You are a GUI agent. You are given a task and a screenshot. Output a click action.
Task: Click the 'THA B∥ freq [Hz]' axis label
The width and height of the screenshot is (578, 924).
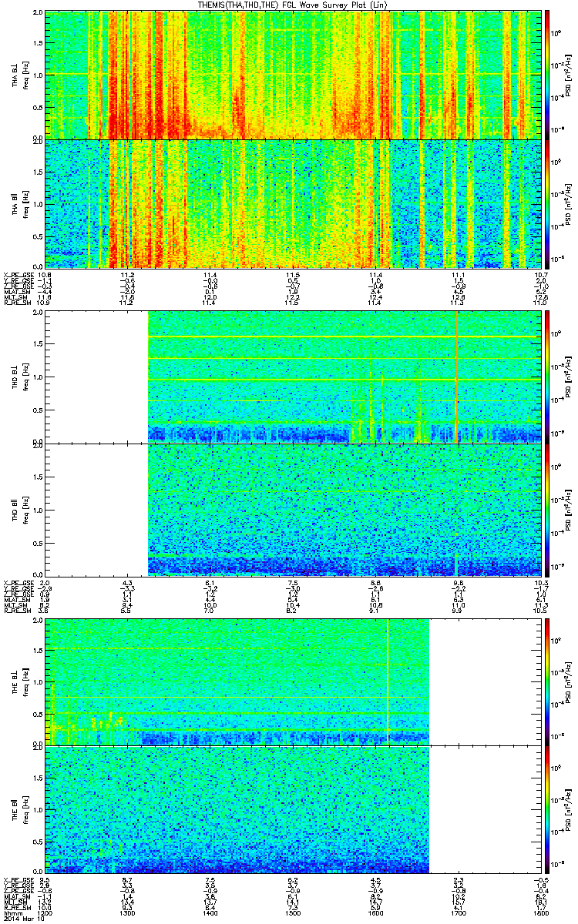(20, 203)
